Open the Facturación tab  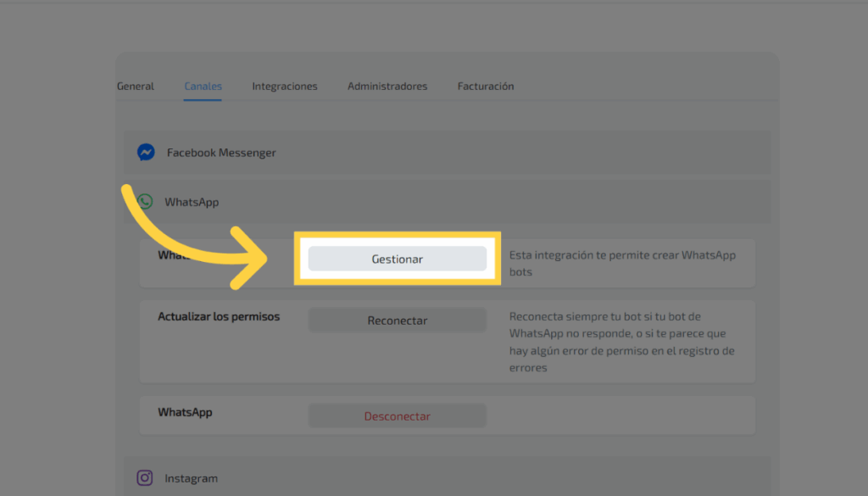pyautogui.click(x=485, y=86)
